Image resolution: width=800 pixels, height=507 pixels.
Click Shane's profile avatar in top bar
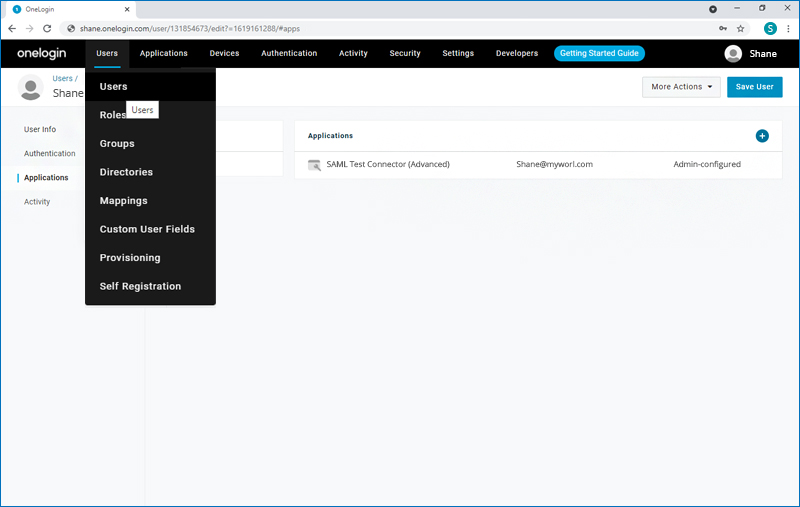coord(734,54)
